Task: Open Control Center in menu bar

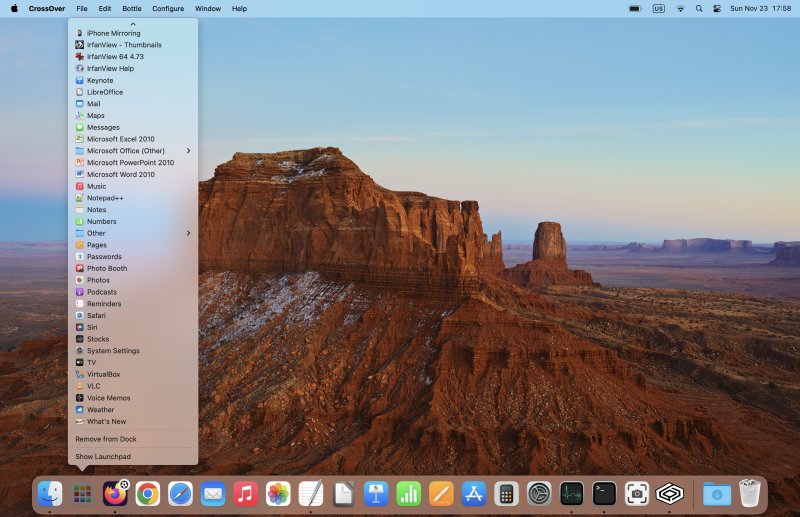Action: pyautogui.click(x=716, y=8)
